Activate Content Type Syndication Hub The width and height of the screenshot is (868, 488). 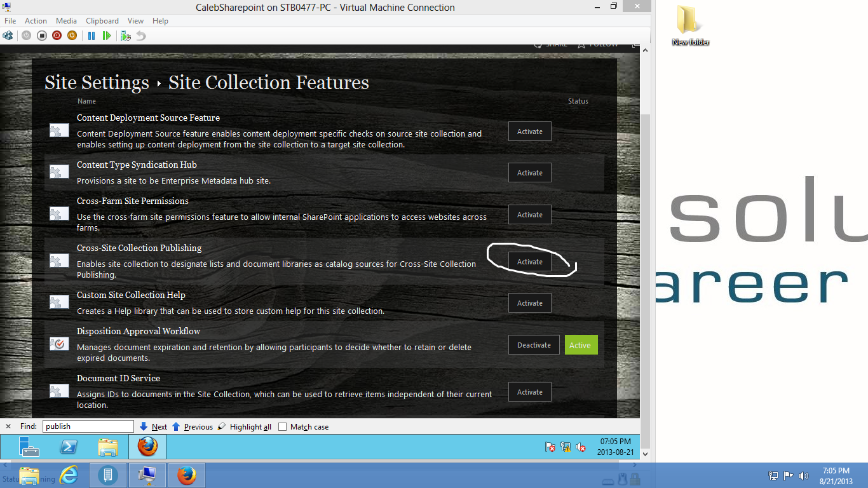530,173
